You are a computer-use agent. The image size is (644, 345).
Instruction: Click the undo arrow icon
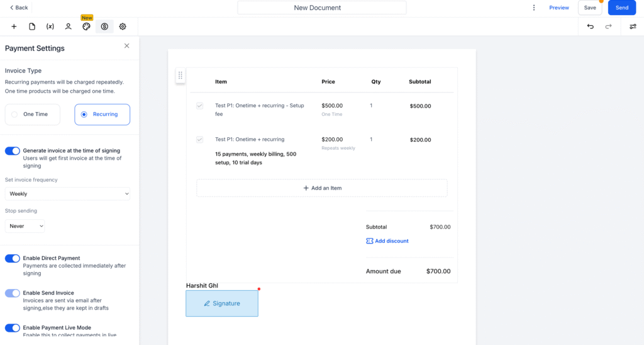590,26
